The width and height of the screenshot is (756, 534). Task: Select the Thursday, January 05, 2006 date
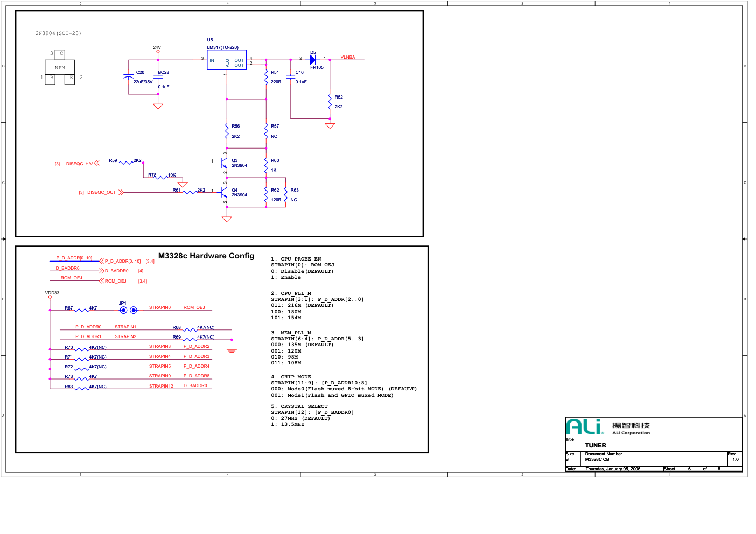(x=613, y=469)
